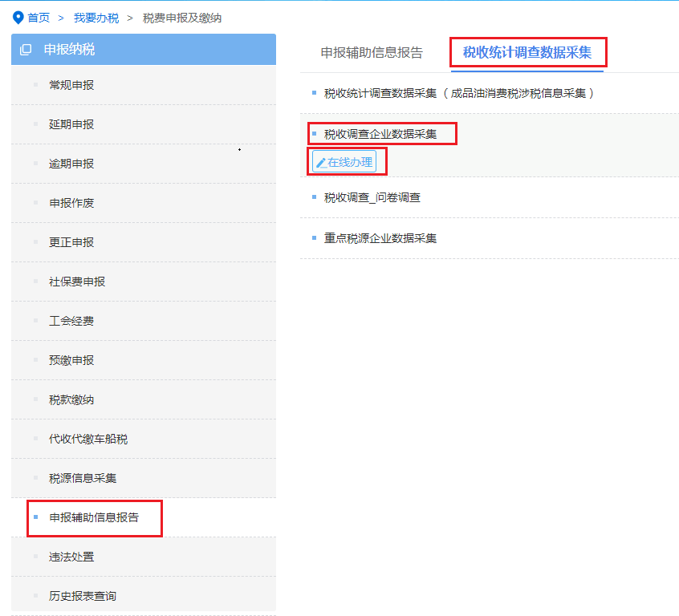Image resolution: width=679 pixels, height=616 pixels.
Task: Switch to 税收统计调查数据采集 tab
Action: click(x=527, y=52)
